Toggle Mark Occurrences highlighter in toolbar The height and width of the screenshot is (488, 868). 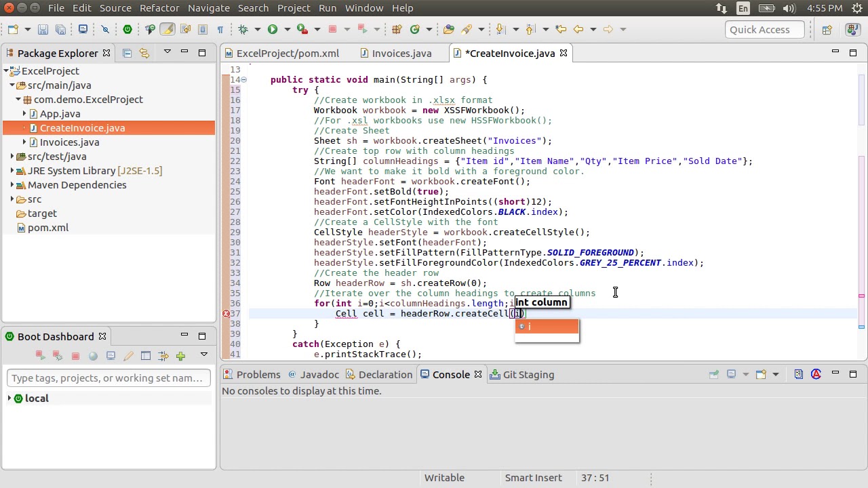[167, 29]
